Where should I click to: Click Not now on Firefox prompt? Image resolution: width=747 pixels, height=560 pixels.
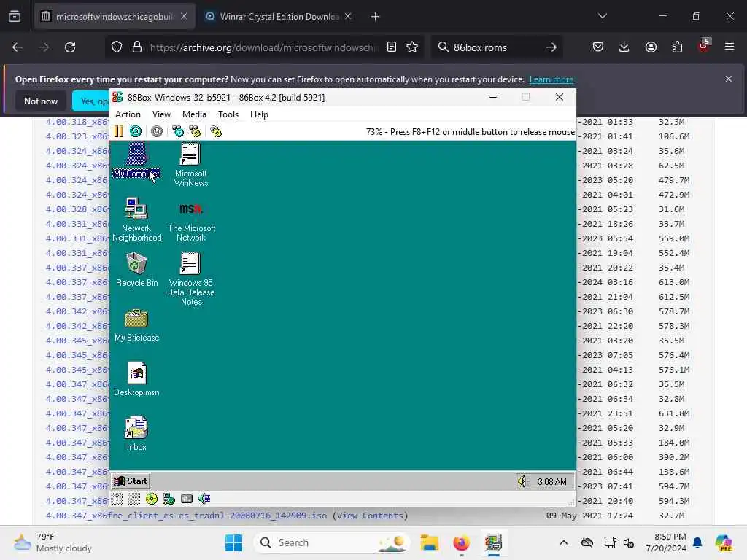pyautogui.click(x=41, y=101)
